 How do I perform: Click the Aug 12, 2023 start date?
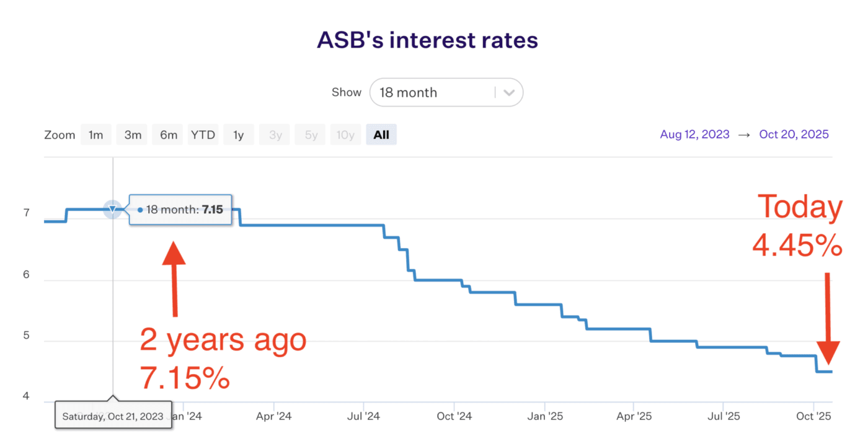[x=694, y=135]
